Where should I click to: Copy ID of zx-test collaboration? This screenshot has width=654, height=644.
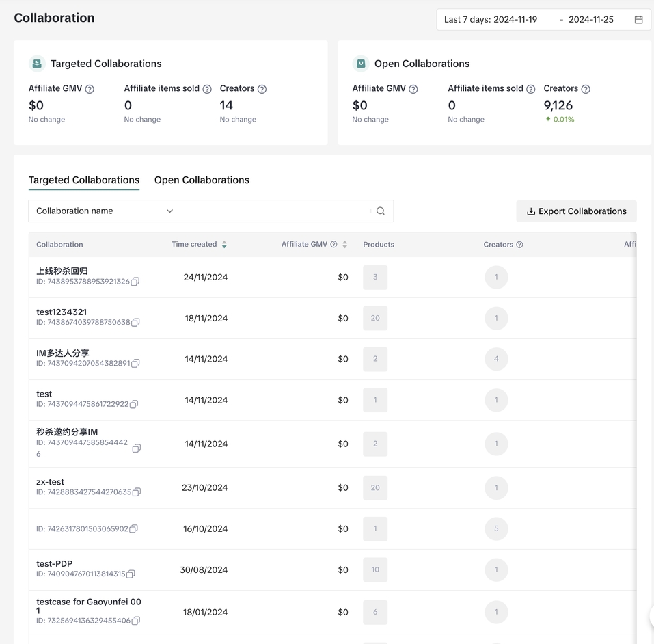(x=137, y=492)
